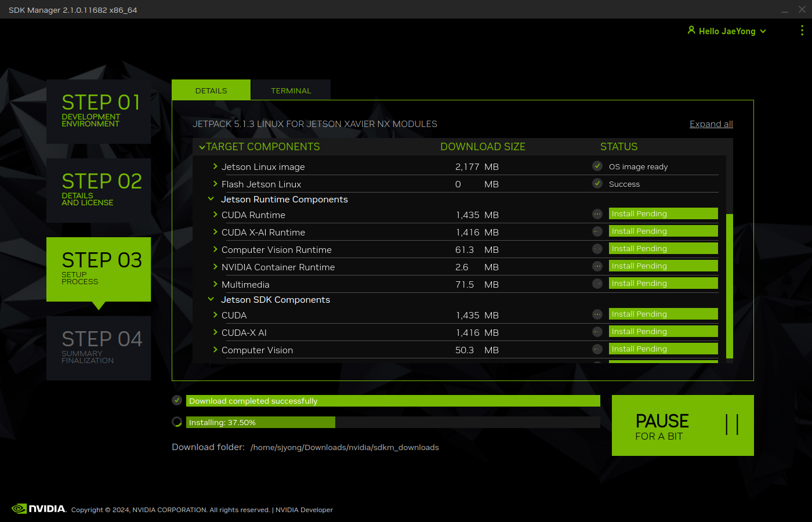Click pending status icon for Computer Vision Runtime
The image size is (812, 522).
(x=597, y=249)
